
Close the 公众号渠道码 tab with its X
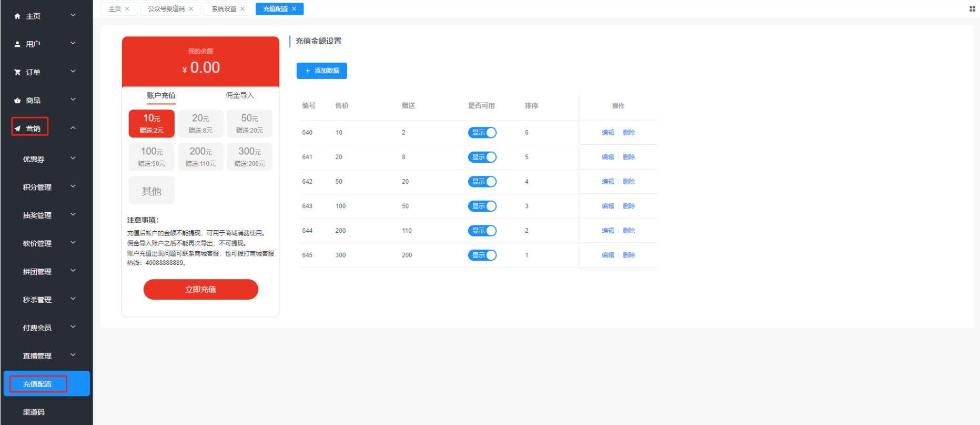(191, 9)
